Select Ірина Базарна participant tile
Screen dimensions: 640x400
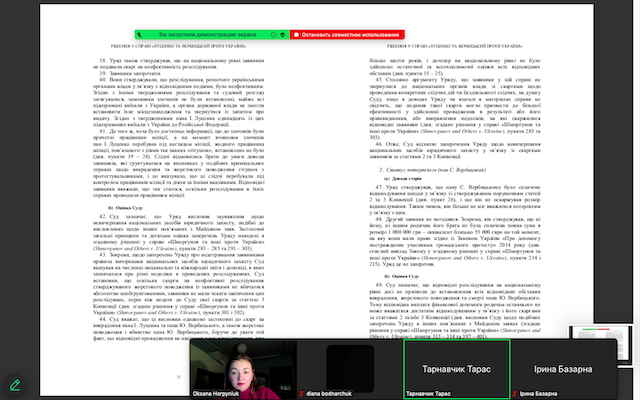pos(562,369)
